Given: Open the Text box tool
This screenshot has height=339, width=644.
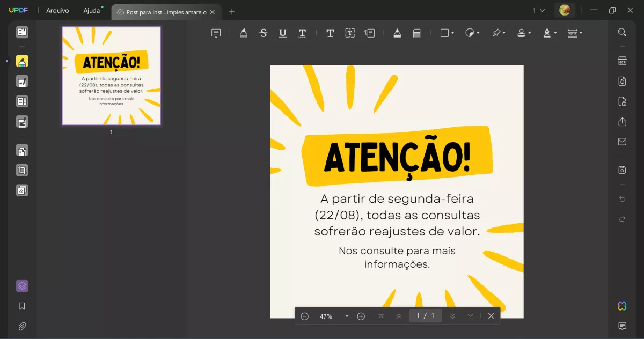Looking at the screenshot, I should 350,33.
